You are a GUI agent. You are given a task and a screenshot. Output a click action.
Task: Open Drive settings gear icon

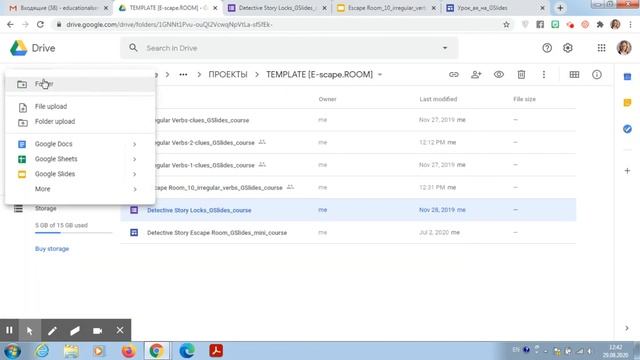pos(568,48)
